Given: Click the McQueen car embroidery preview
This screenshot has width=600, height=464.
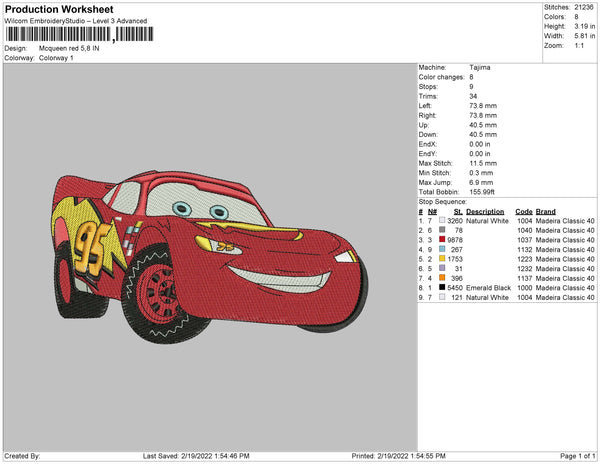Looking at the screenshot, I should [210, 257].
